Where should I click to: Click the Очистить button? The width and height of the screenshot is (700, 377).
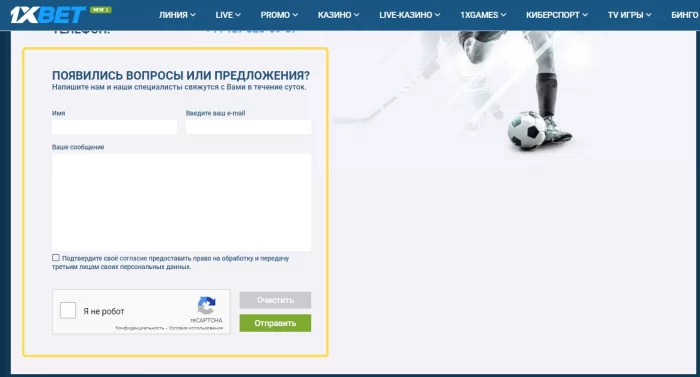coord(275,300)
